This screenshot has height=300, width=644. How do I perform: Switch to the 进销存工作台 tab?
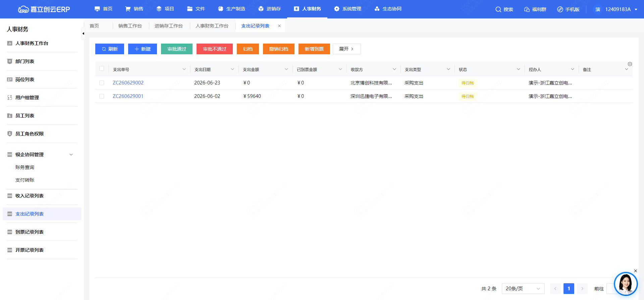168,26
